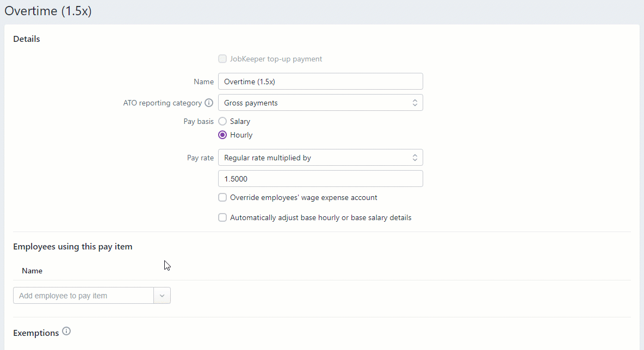Click the Pay rate label
The image size is (644, 350).
[x=200, y=158]
